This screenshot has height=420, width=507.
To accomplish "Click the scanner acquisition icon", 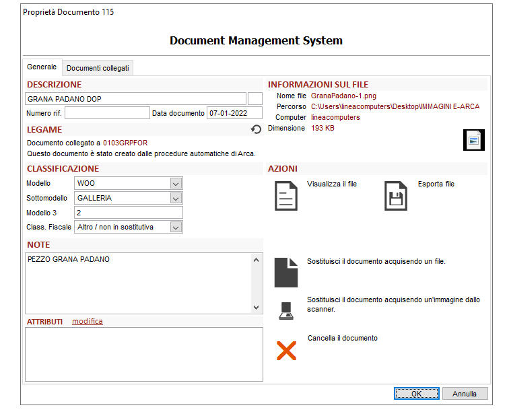I will (x=286, y=310).
